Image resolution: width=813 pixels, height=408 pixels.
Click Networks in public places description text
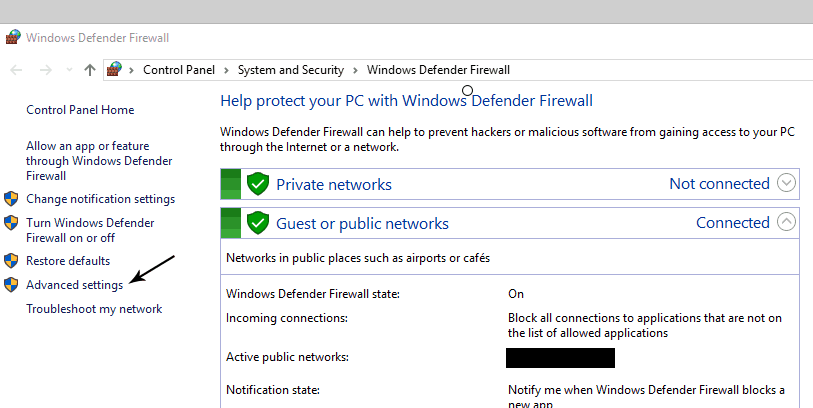(x=358, y=258)
